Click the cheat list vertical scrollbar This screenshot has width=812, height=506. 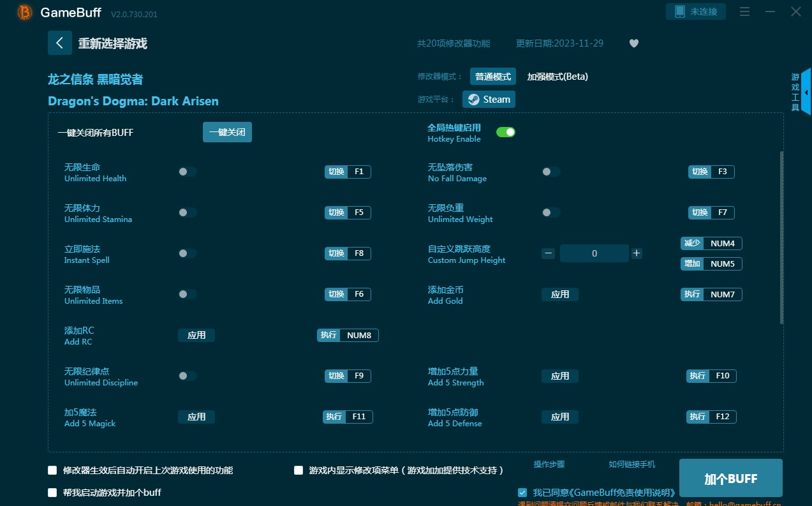[781, 237]
